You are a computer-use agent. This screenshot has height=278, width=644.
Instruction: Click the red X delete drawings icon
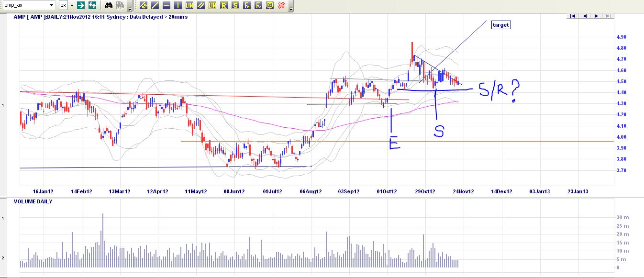point(281,5)
